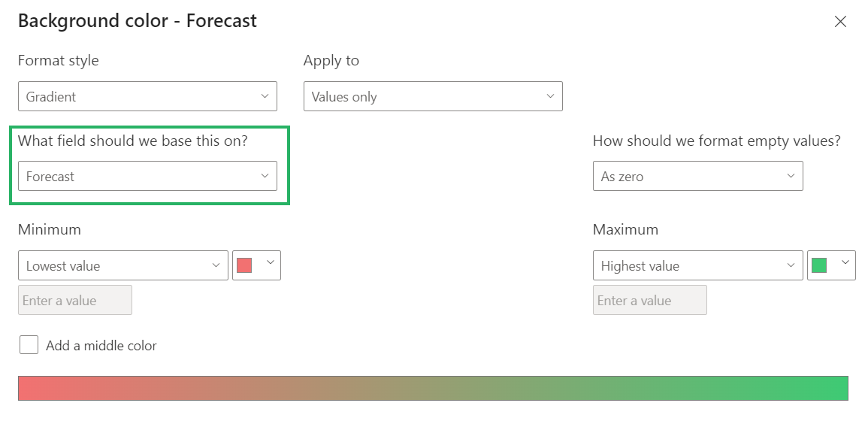The width and height of the screenshot is (868, 436).
Task: Click the Minimum Enter a value field
Action: tap(75, 300)
